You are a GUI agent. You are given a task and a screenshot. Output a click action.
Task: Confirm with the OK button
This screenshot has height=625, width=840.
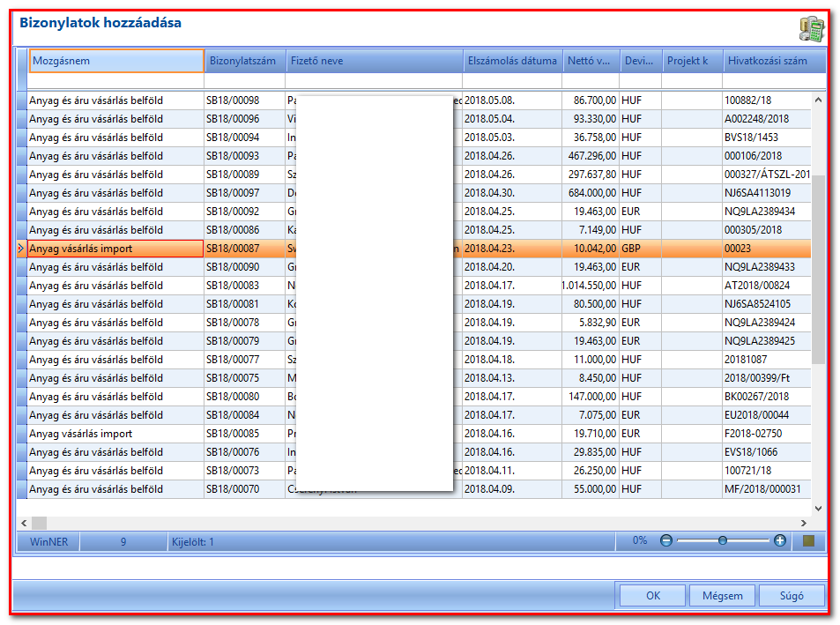click(x=652, y=596)
